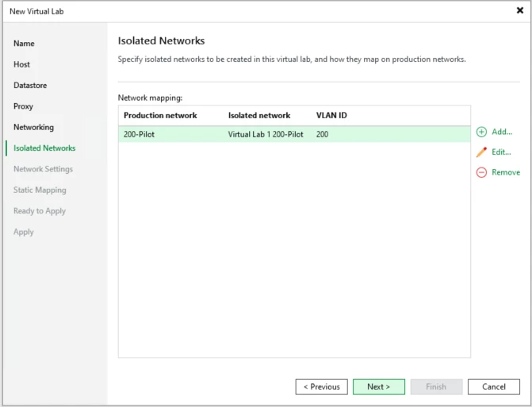
Task: Click the Edit... link text
Action: point(501,152)
